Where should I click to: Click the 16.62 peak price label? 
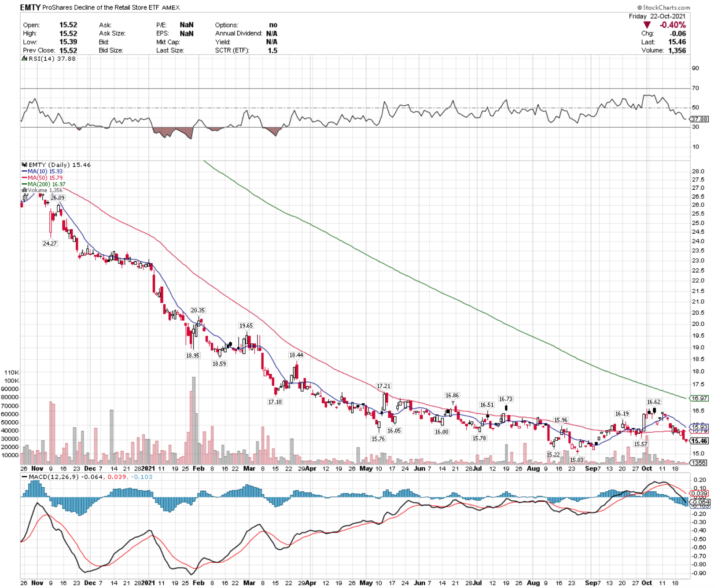[x=653, y=401]
